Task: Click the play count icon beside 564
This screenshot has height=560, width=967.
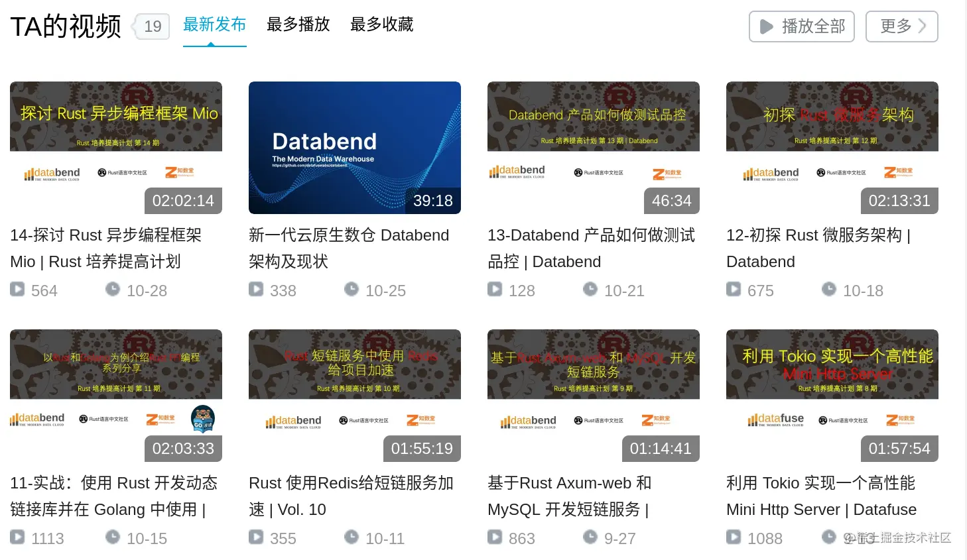Action: 17,289
